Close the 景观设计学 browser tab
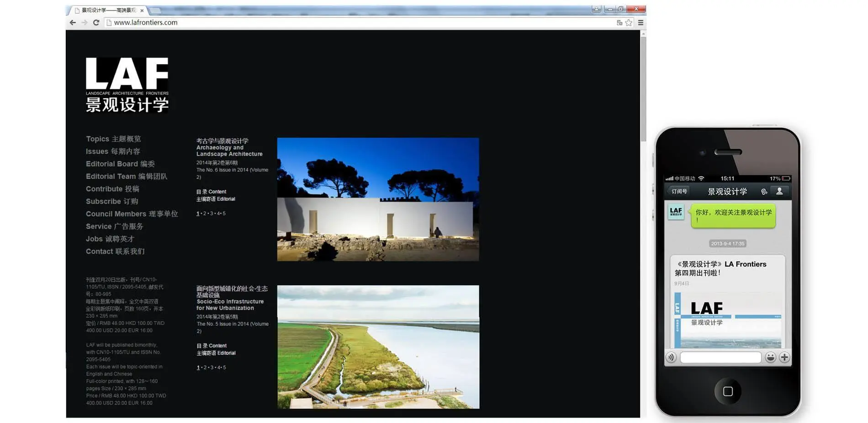868x423 pixels. click(142, 10)
